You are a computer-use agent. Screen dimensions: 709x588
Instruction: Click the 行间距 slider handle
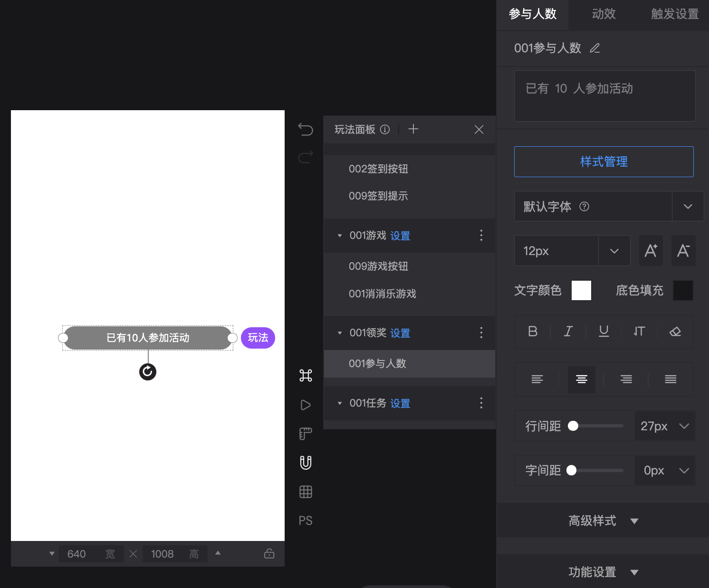(x=573, y=426)
